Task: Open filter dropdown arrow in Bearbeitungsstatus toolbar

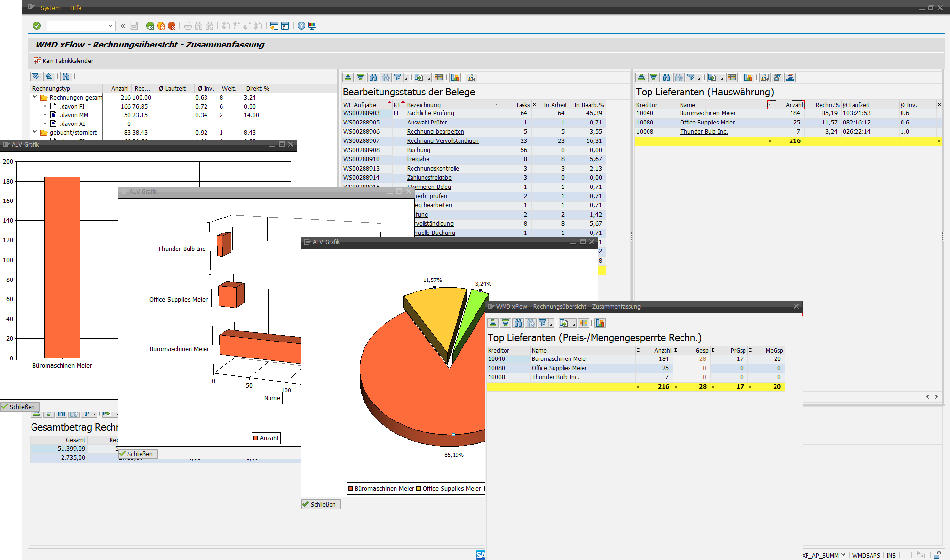Action: pos(406,78)
